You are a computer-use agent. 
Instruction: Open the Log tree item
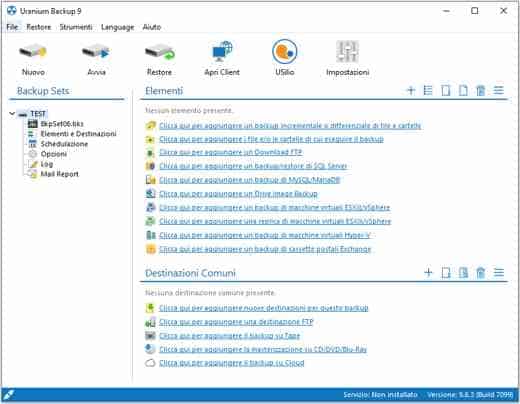(x=47, y=164)
